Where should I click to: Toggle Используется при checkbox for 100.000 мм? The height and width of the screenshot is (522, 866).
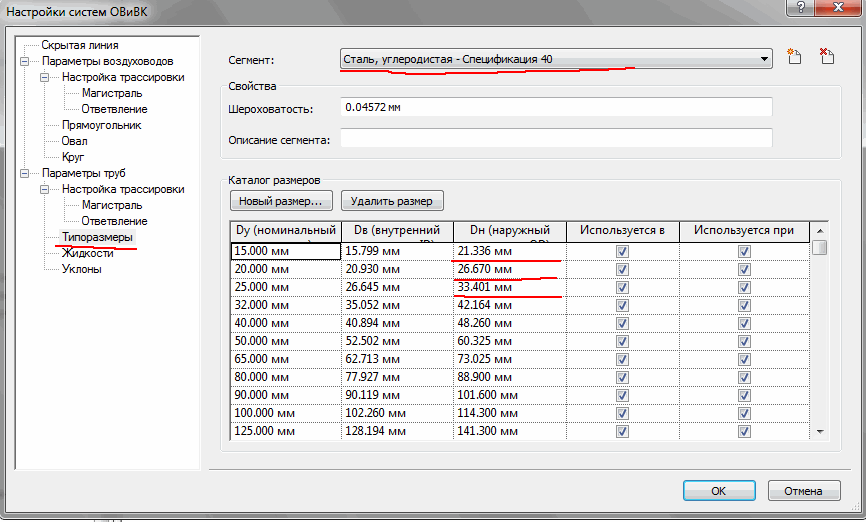point(744,413)
